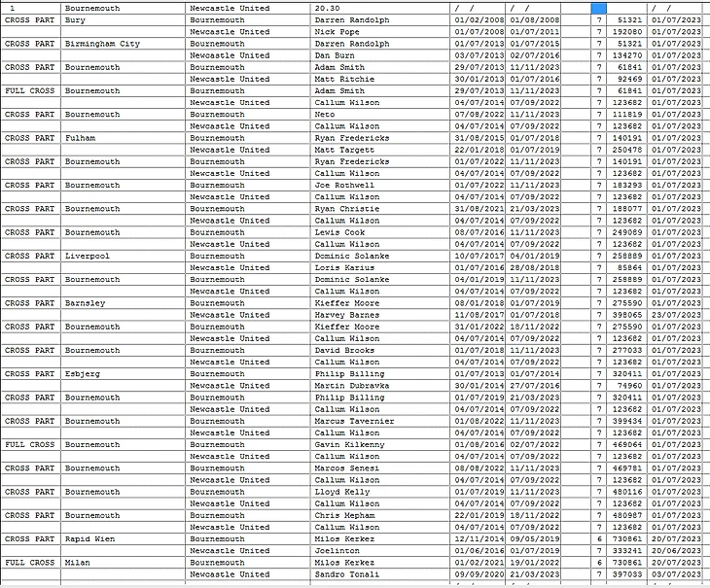
Task: Select the 'Birmingham City' cell
Action: pos(123,44)
